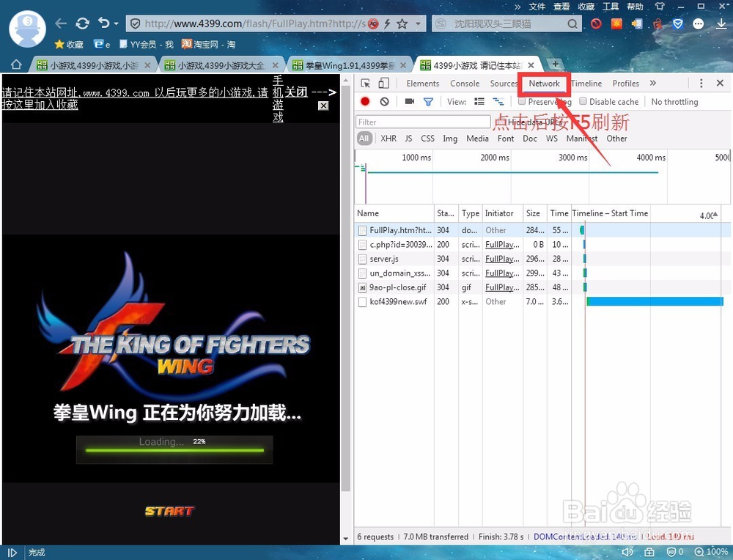
Task: Open initiator link for 9ao-pl-close.gif
Action: (x=502, y=287)
